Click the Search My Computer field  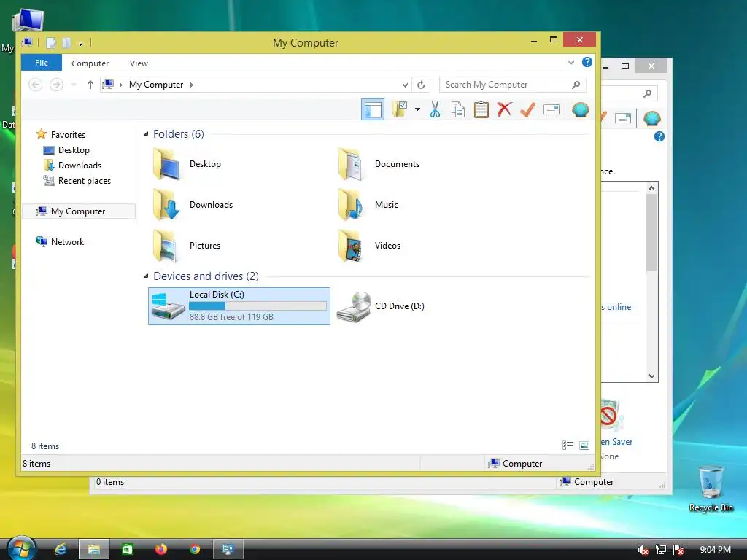pyautogui.click(x=513, y=85)
